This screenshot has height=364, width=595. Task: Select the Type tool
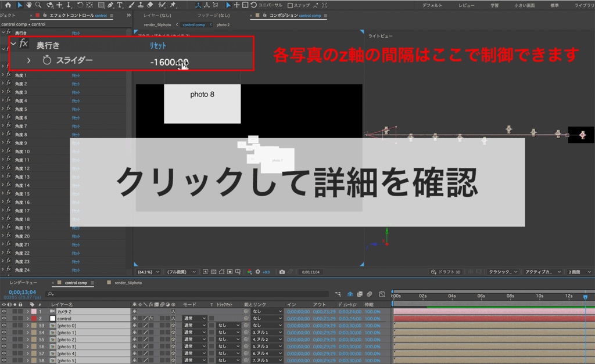[x=120, y=5]
